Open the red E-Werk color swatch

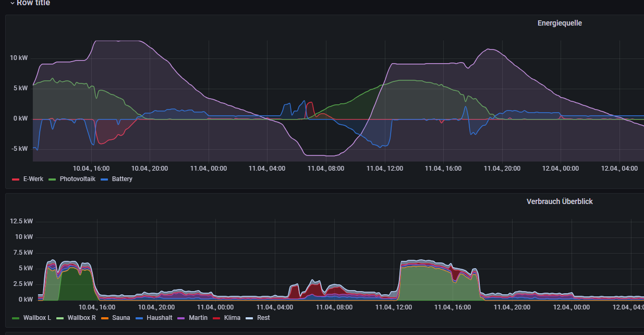point(16,180)
